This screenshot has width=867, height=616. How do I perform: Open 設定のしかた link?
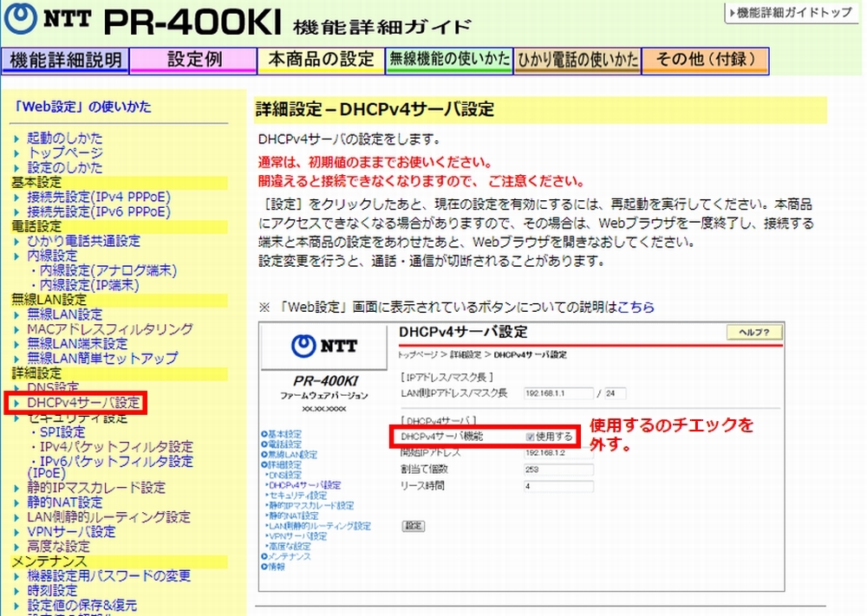[x=65, y=167]
